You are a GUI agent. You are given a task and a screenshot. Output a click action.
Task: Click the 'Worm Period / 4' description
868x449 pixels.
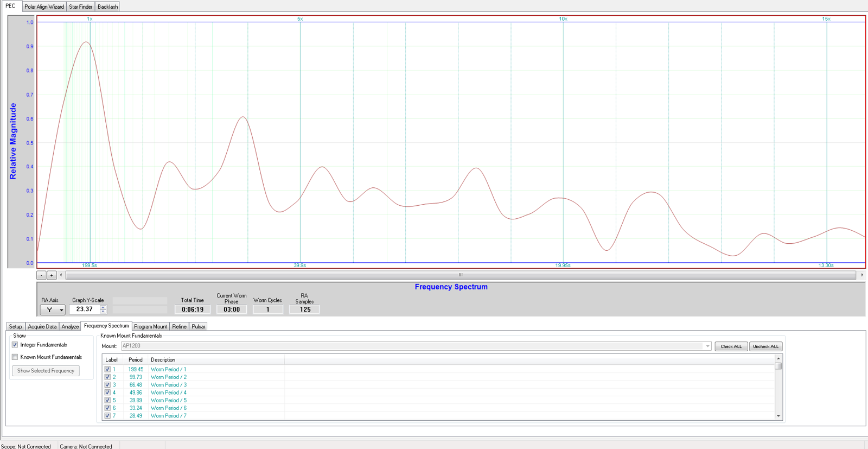point(169,393)
